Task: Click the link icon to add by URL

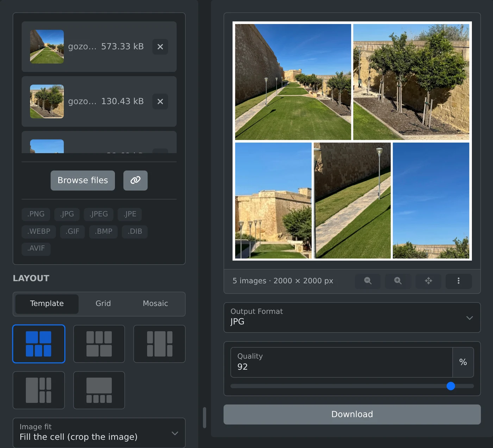Action: [135, 181]
